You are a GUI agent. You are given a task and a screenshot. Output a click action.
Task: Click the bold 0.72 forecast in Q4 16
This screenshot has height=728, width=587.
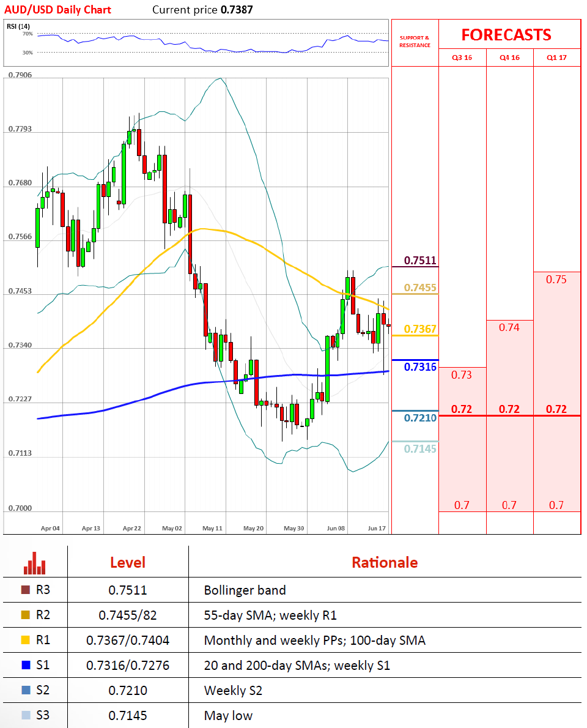509,409
